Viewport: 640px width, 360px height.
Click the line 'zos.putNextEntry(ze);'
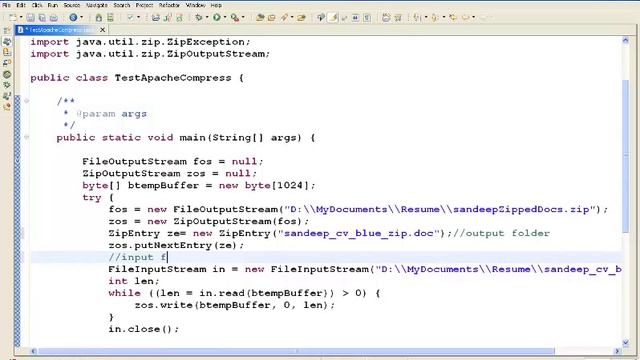(176, 245)
